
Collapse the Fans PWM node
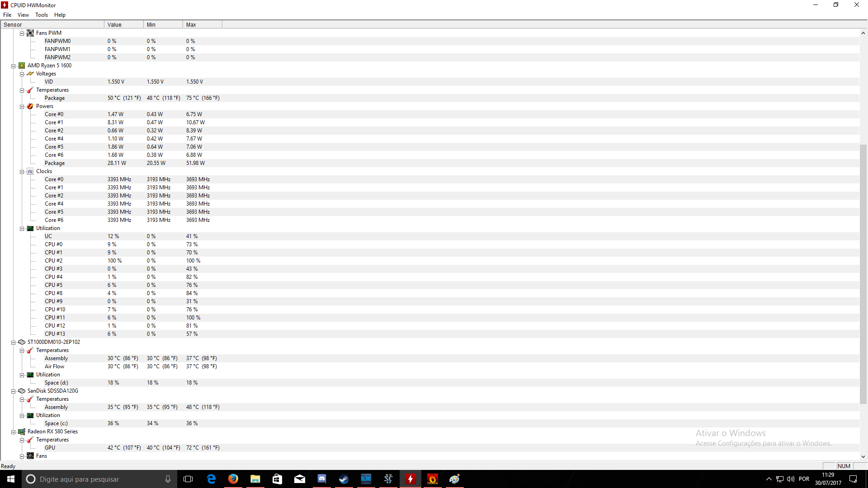[22, 33]
